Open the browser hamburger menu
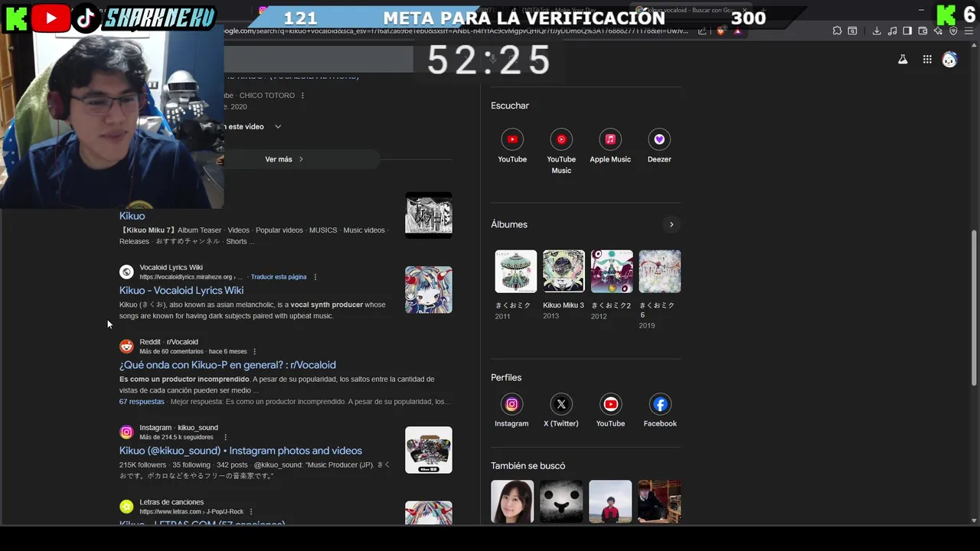This screenshot has height=551, width=980. [969, 31]
